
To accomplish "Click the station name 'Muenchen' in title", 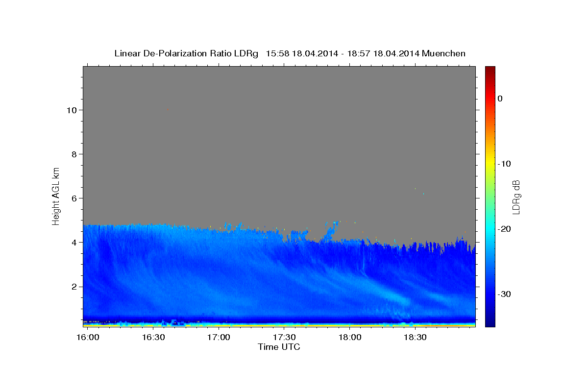I will point(444,53).
